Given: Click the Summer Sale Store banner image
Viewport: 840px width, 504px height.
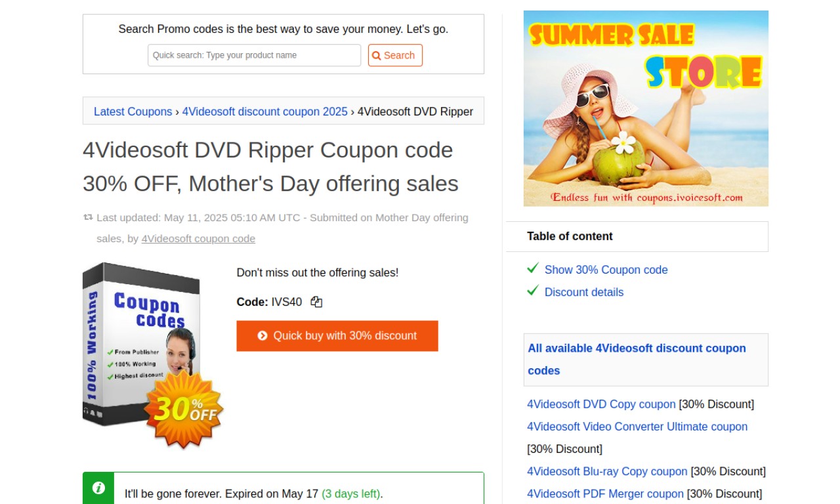Looking at the screenshot, I should (x=646, y=108).
